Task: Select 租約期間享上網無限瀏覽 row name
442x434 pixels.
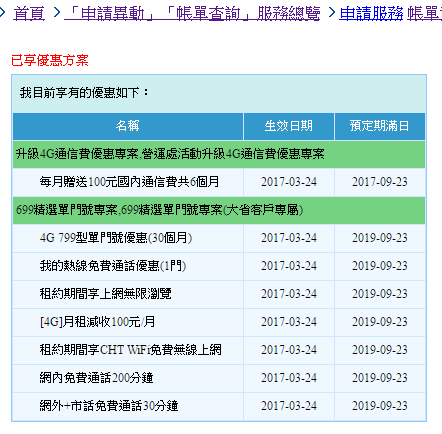Action: pyautogui.click(x=105, y=294)
